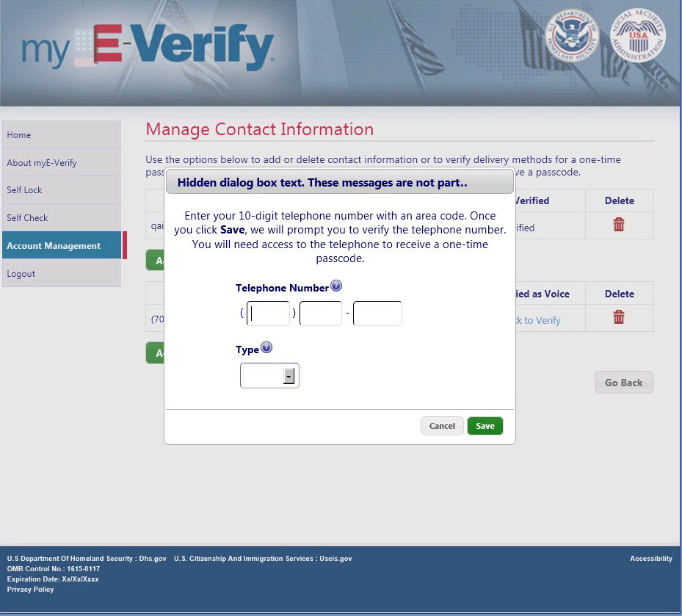Screen dimensions: 682x616
Task: Delete the email row with trash icon
Action: coord(618,225)
